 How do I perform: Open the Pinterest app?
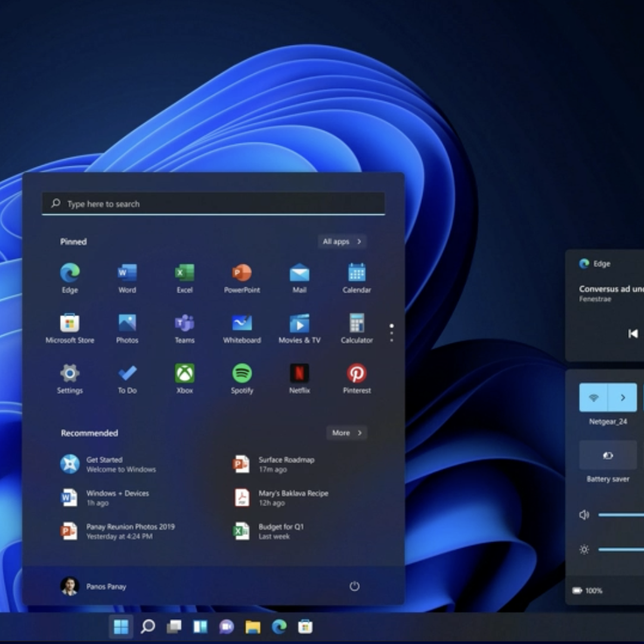pos(357,379)
